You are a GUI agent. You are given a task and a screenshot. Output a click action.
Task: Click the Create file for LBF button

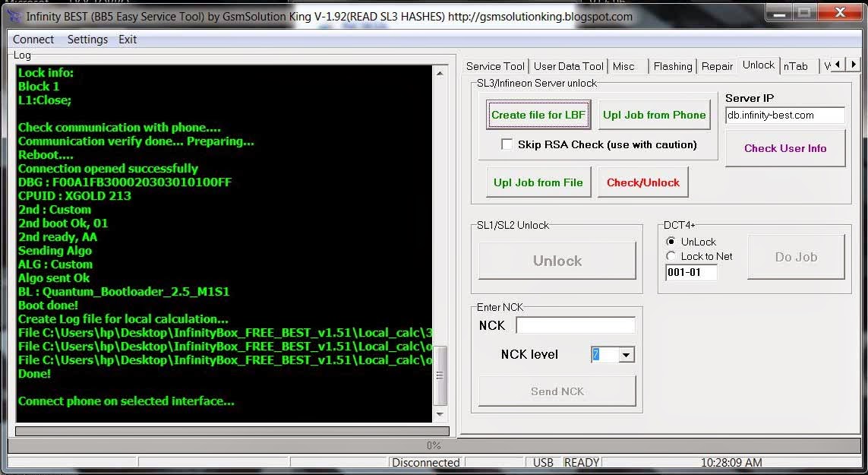(538, 115)
